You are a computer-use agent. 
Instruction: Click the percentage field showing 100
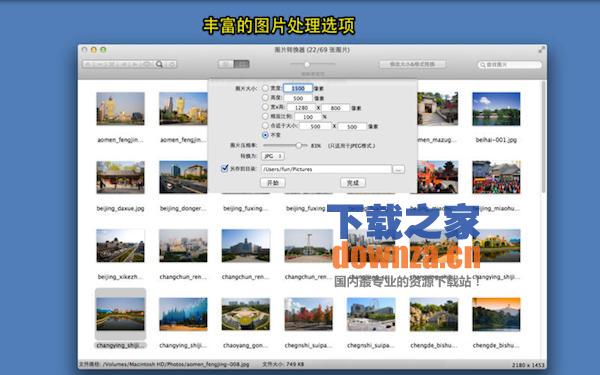pos(308,117)
